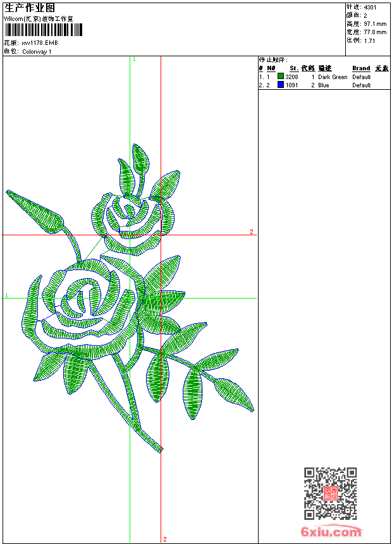
Task: Click the 描述 column header
Action: [325, 68]
